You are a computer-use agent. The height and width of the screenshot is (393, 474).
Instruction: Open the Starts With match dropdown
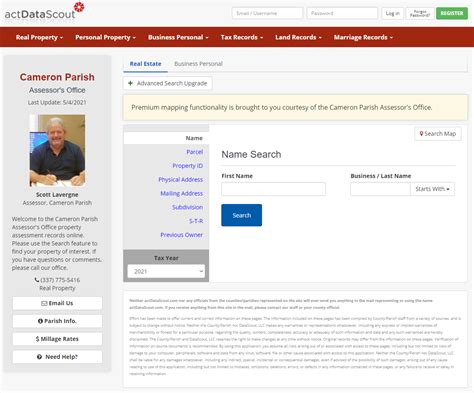click(432, 189)
